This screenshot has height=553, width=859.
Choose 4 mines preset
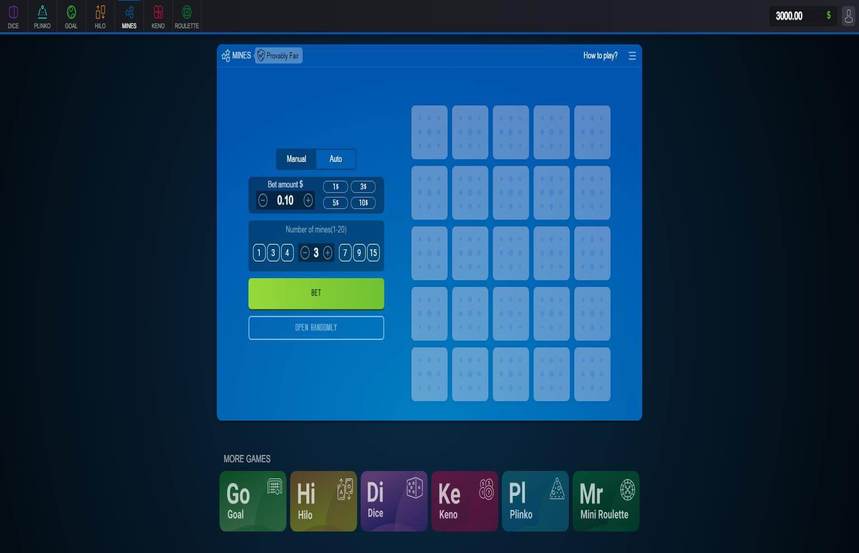coord(287,253)
